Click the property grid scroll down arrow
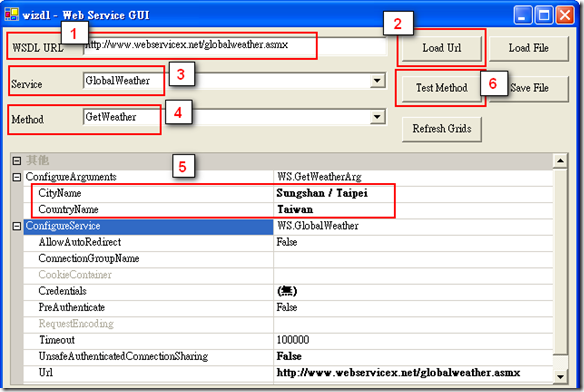The height and width of the screenshot is (392, 584). (560, 376)
